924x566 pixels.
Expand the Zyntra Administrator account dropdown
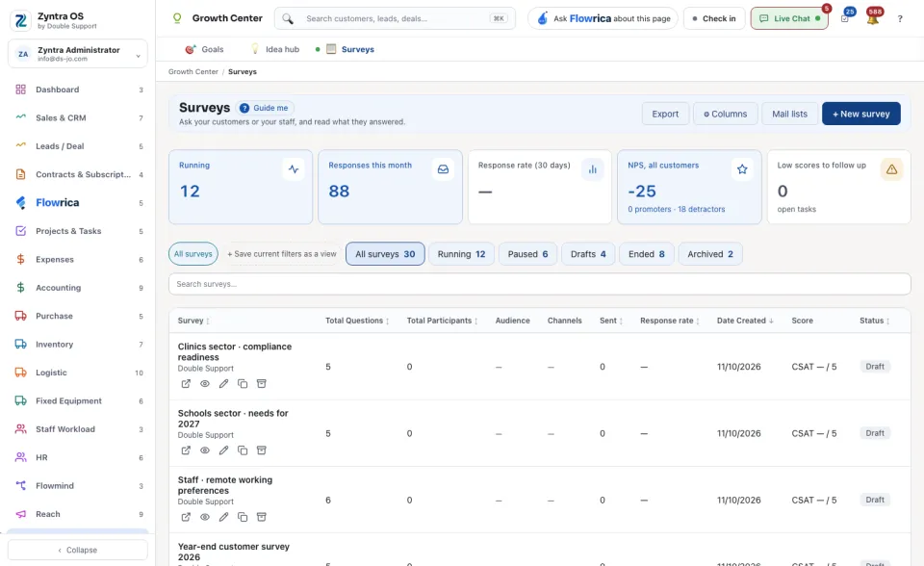[78, 54]
